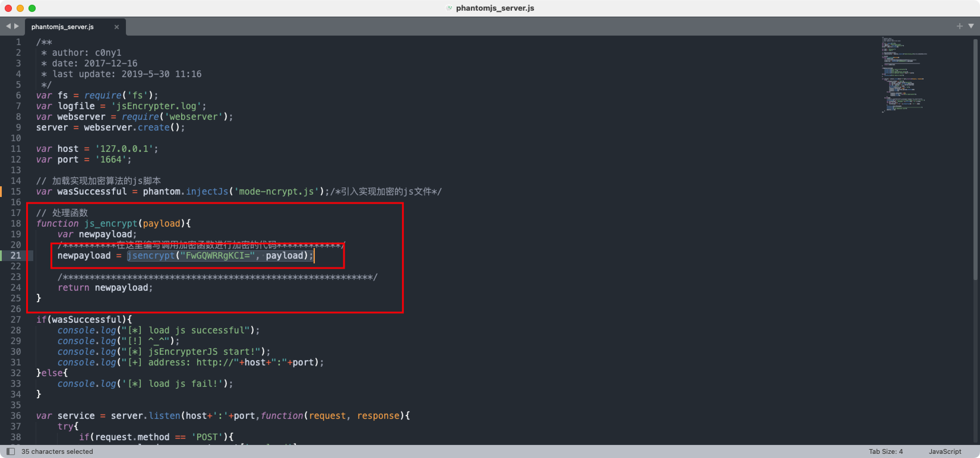Click line number 21 in the gutter
The width and height of the screenshot is (980, 458).
point(16,255)
